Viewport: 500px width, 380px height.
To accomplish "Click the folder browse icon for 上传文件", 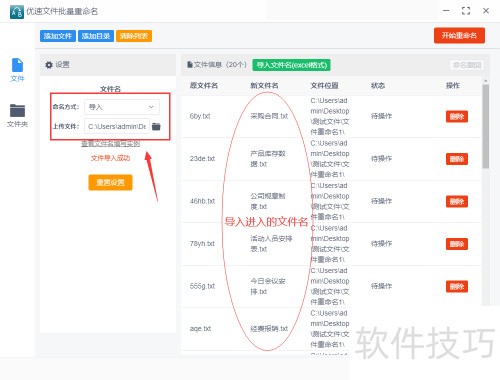I will point(156,126).
